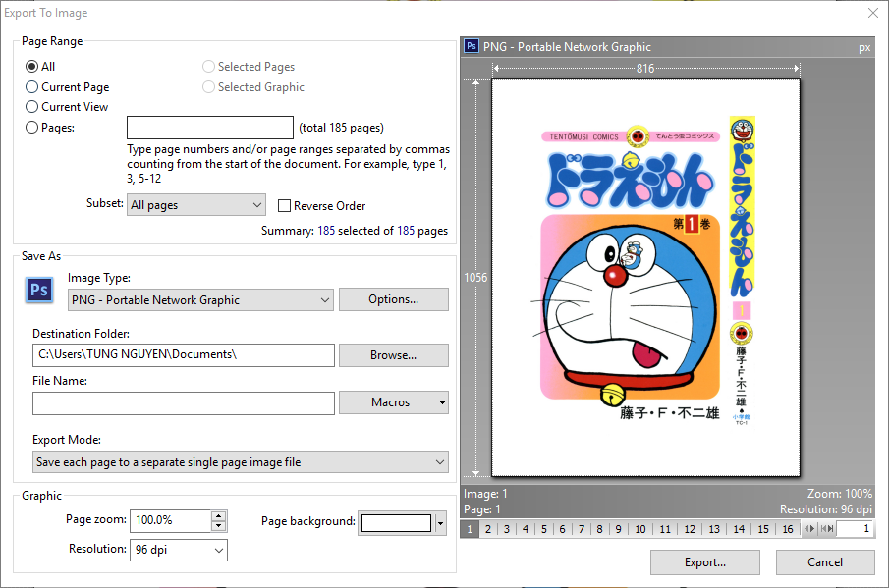Go to preview page tab 16

[788, 528]
